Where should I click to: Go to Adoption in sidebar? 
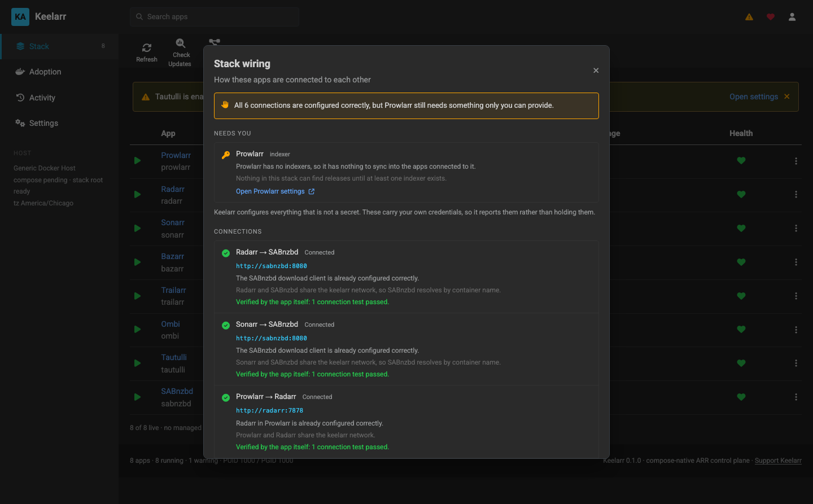click(60, 72)
